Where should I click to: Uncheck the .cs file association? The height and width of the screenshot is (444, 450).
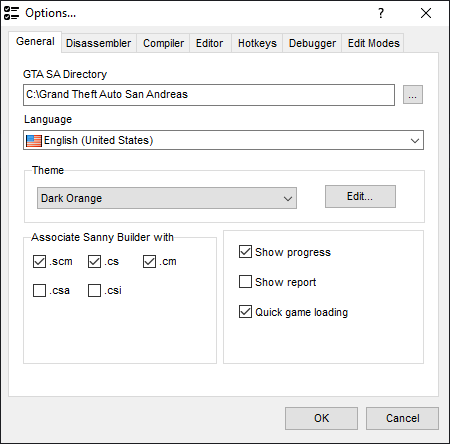point(94,262)
